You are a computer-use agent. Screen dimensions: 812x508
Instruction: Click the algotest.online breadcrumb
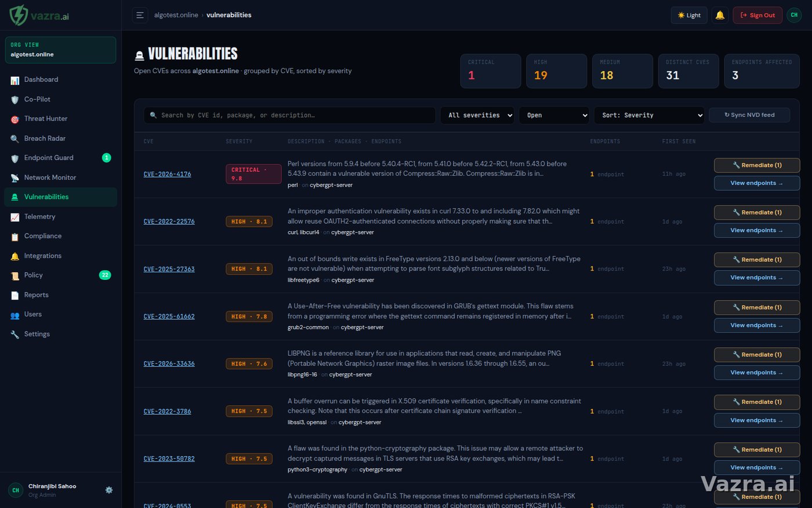(x=176, y=15)
